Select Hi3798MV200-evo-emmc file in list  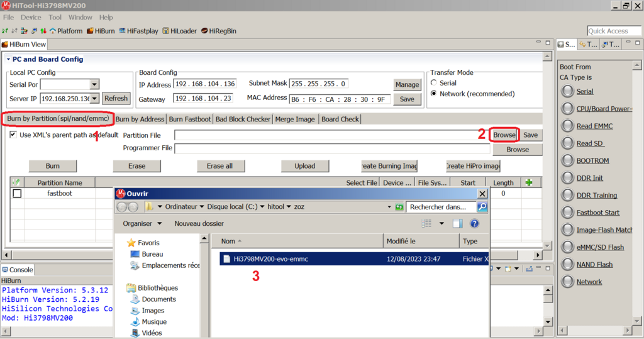coord(354,259)
